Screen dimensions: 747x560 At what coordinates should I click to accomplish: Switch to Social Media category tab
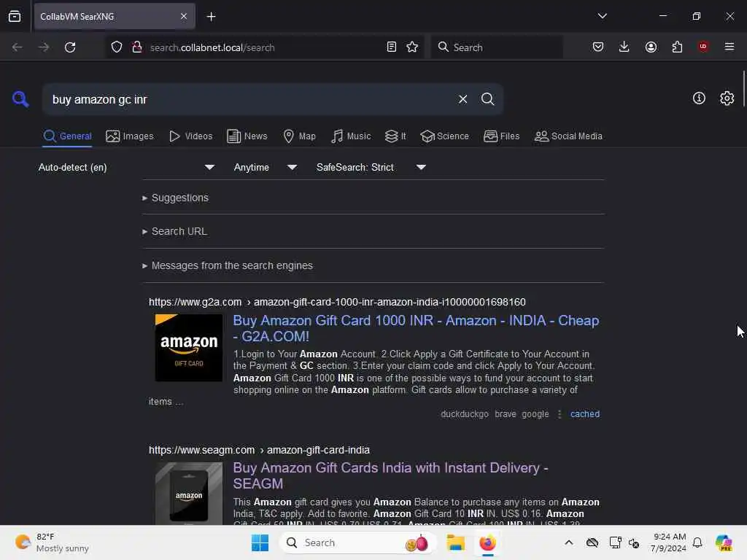[x=569, y=136]
